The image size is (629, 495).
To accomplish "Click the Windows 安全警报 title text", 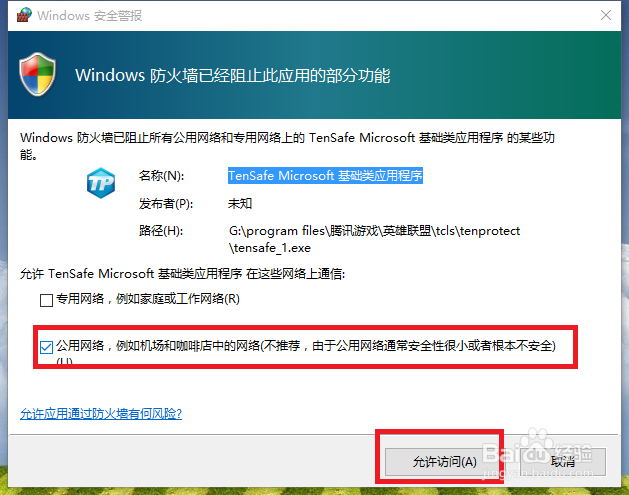I will [x=89, y=16].
